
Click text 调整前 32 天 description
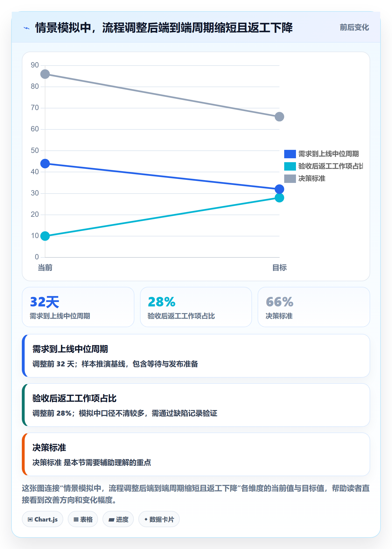pyautogui.click(x=115, y=364)
